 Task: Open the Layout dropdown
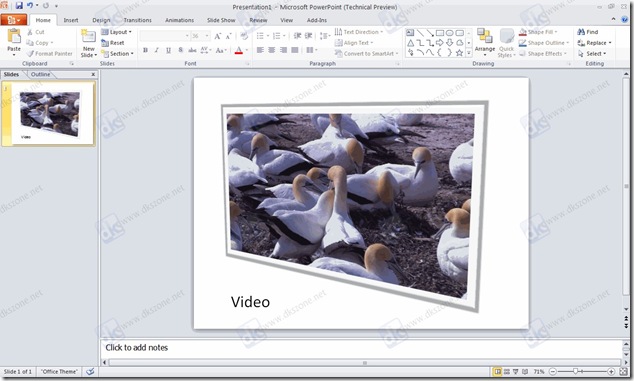[x=116, y=32]
